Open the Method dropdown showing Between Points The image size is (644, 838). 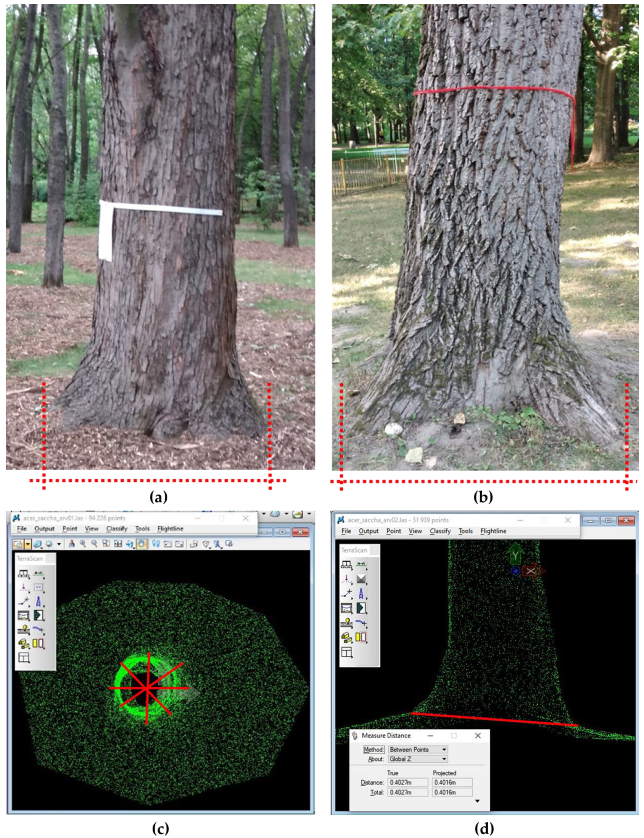click(x=417, y=750)
